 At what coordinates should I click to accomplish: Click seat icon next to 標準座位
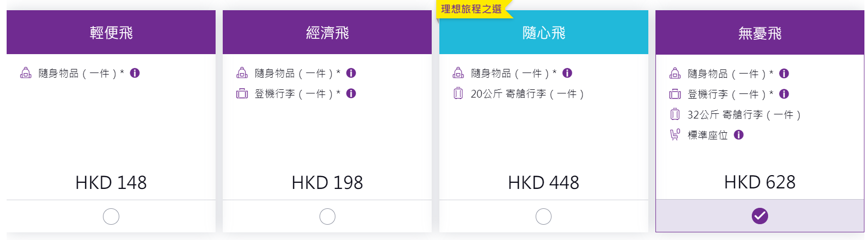pyautogui.click(x=675, y=135)
